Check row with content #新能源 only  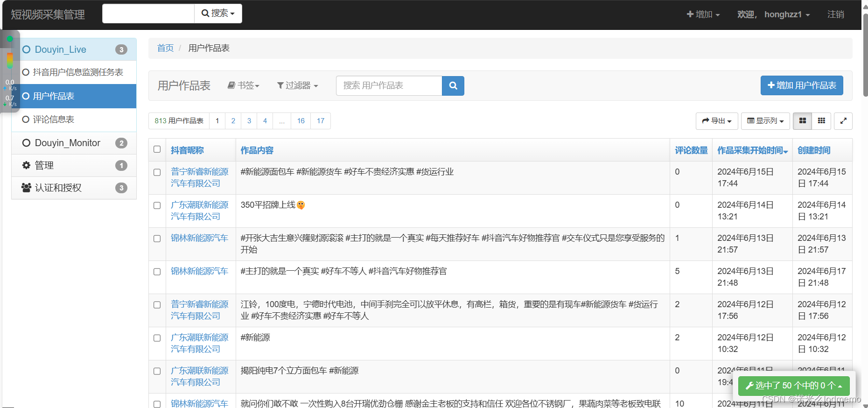[x=157, y=338]
